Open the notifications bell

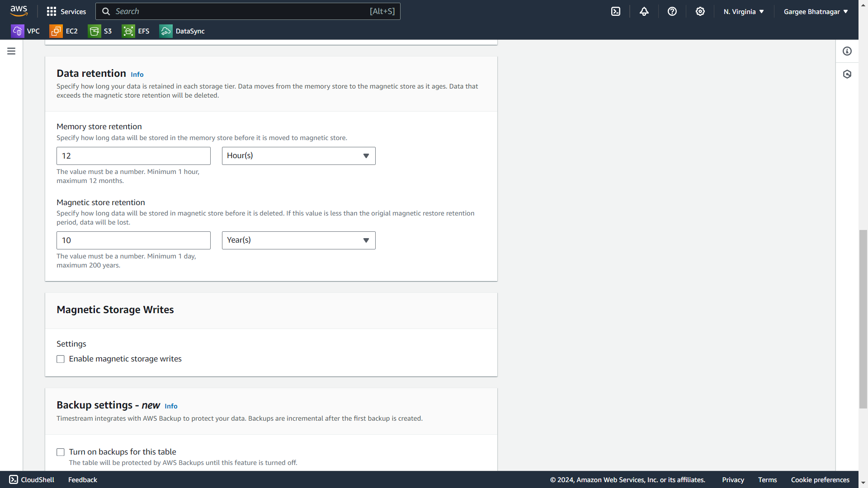[644, 11]
